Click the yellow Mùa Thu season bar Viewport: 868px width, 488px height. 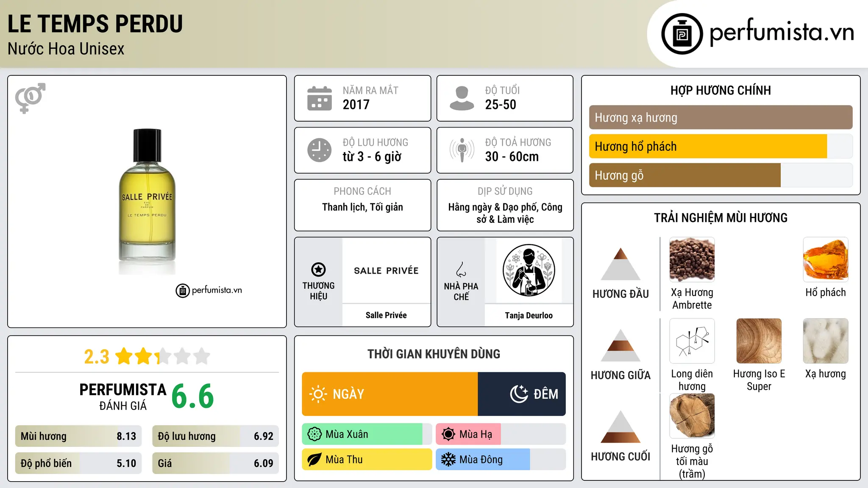click(x=367, y=460)
